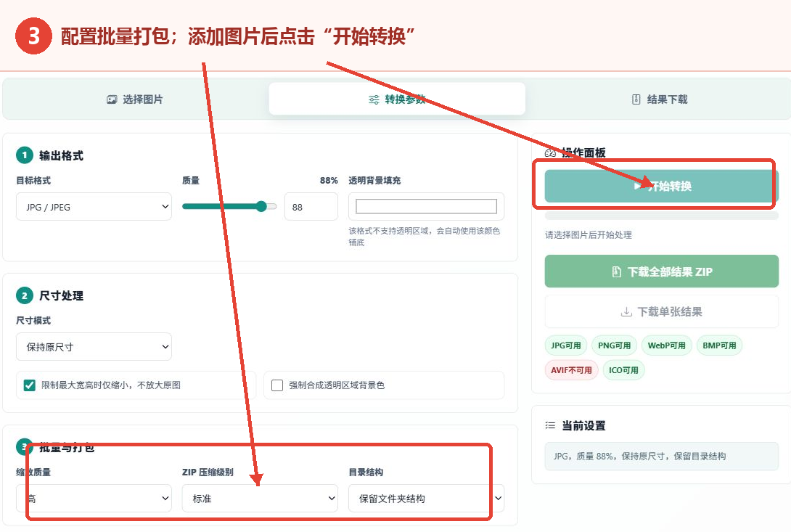Click the 开始转换 button
791x532 pixels.
click(x=661, y=186)
